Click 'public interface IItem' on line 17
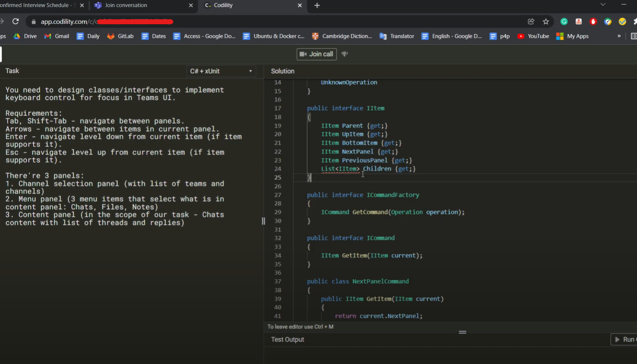This screenshot has height=364, width=637. pos(345,108)
